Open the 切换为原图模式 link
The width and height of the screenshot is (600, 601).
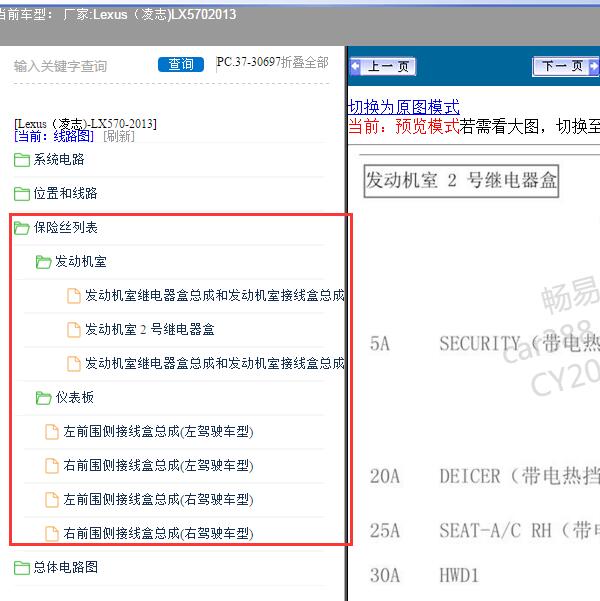(404, 107)
